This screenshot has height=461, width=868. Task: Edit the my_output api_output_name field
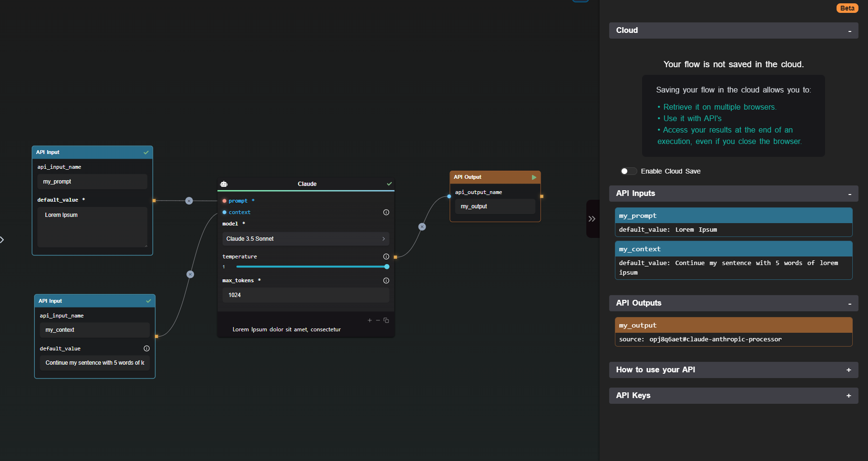point(495,206)
